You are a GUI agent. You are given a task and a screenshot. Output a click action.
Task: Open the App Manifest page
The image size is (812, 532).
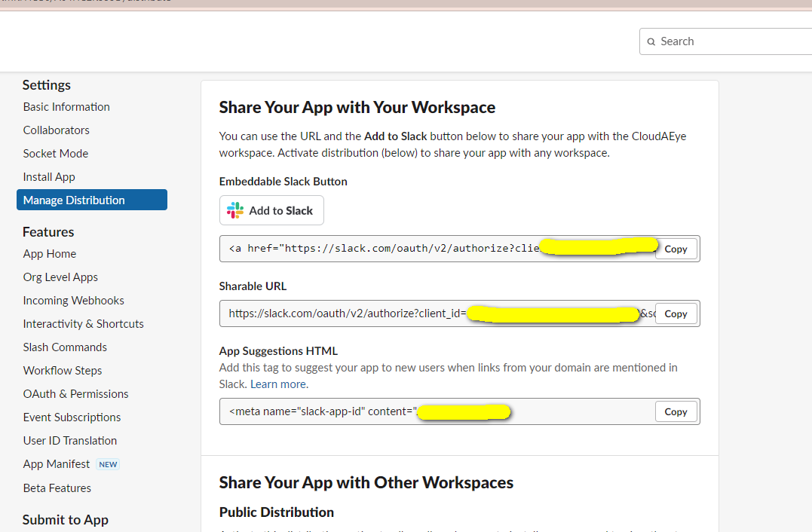click(56, 463)
